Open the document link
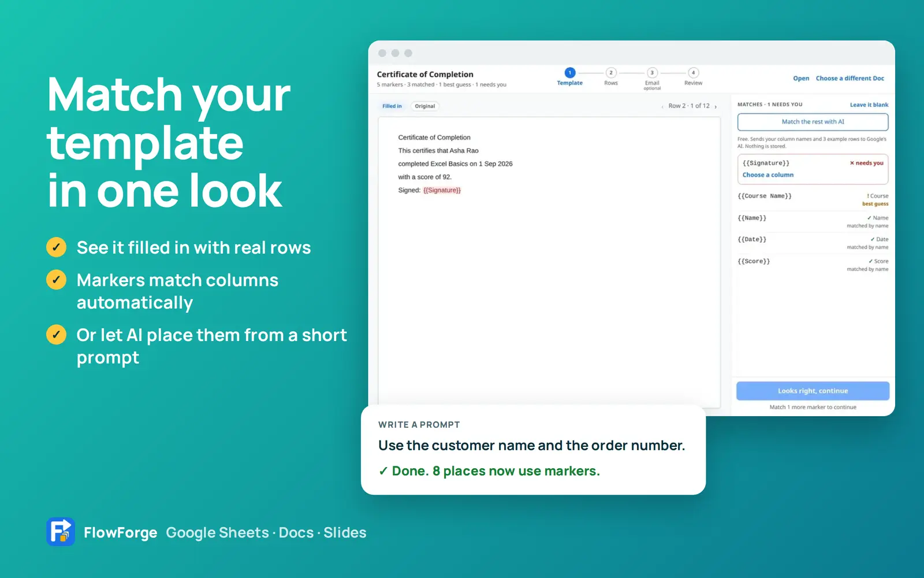The height and width of the screenshot is (578, 924). click(801, 79)
